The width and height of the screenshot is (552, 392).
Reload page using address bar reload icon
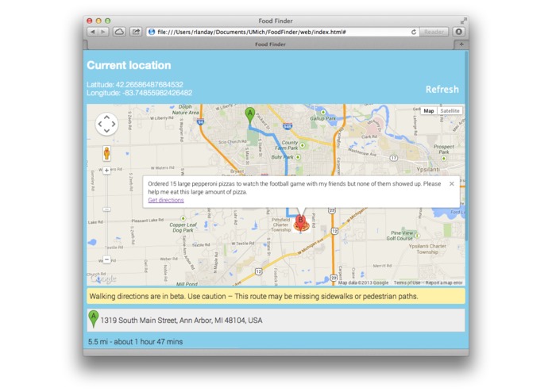414,32
